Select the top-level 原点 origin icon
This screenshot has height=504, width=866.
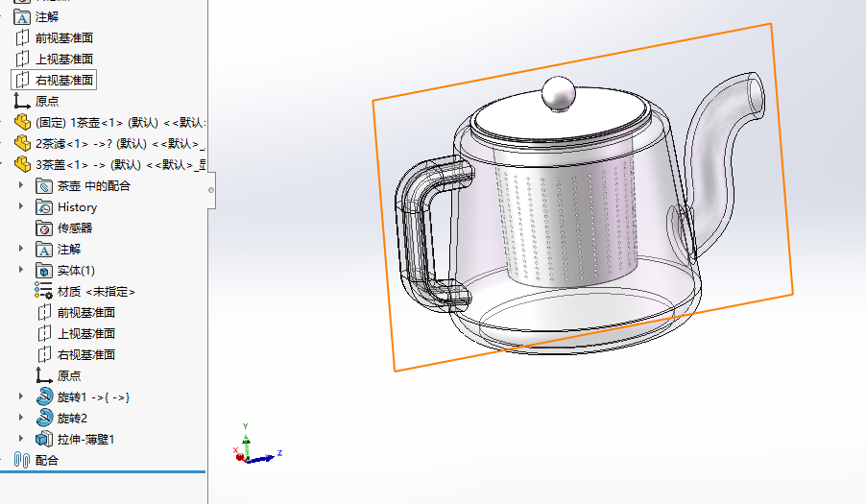tap(22, 101)
